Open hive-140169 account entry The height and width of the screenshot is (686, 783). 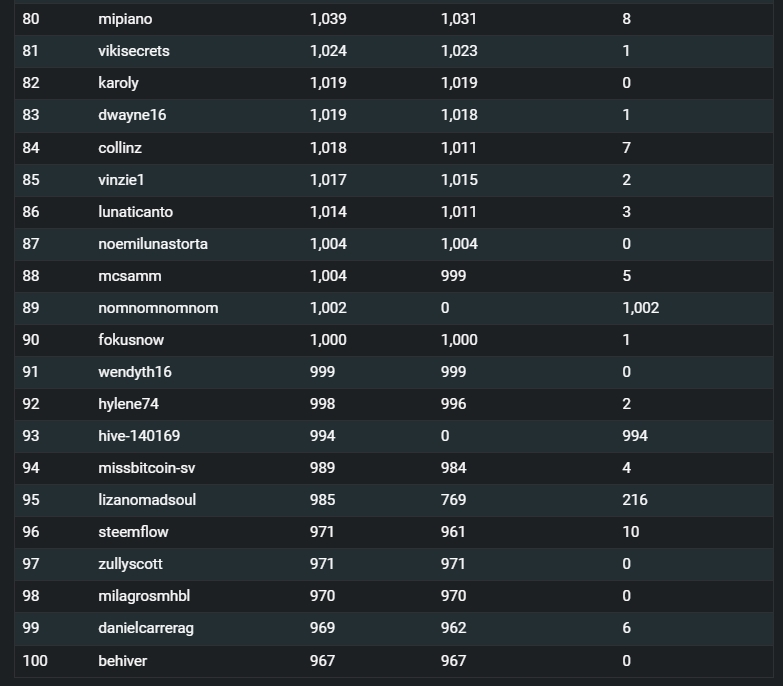[x=139, y=435]
